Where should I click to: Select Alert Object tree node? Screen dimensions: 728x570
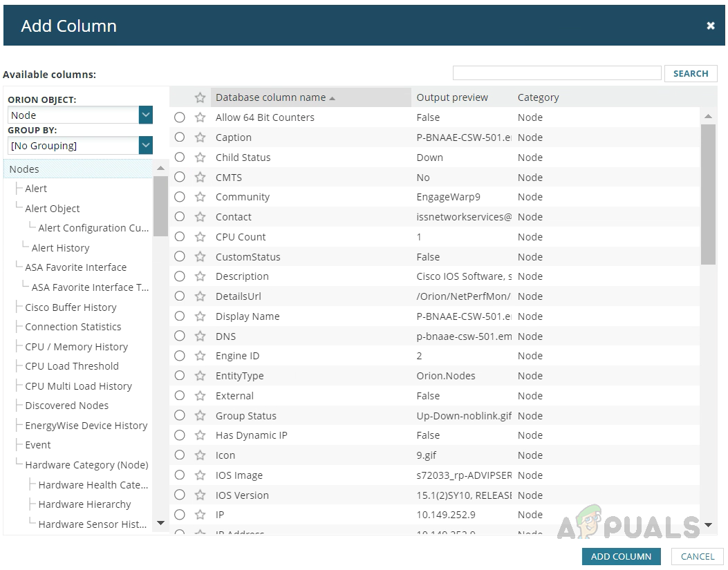coord(53,209)
